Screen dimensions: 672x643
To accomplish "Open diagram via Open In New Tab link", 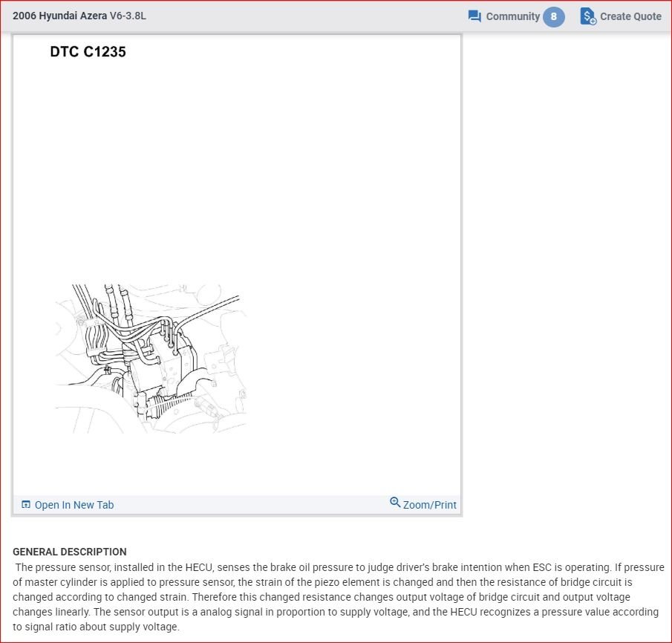I will pyautogui.click(x=74, y=505).
